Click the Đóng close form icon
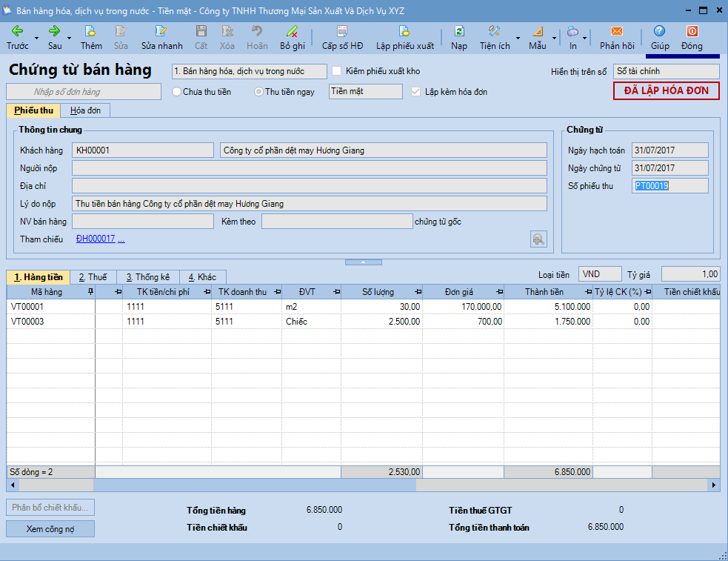This screenshot has height=561, width=728. pos(692,31)
